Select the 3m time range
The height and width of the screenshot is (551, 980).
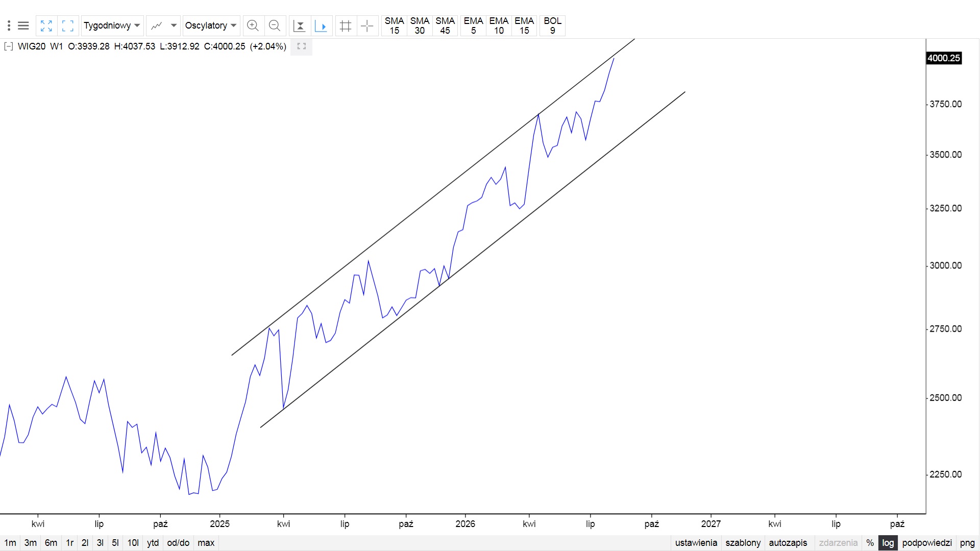pos(30,543)
